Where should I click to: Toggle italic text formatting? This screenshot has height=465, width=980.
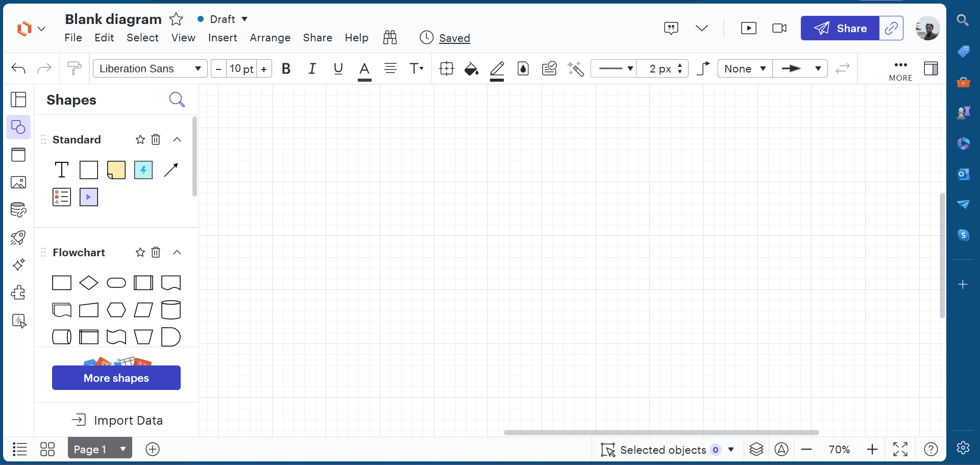312,68
